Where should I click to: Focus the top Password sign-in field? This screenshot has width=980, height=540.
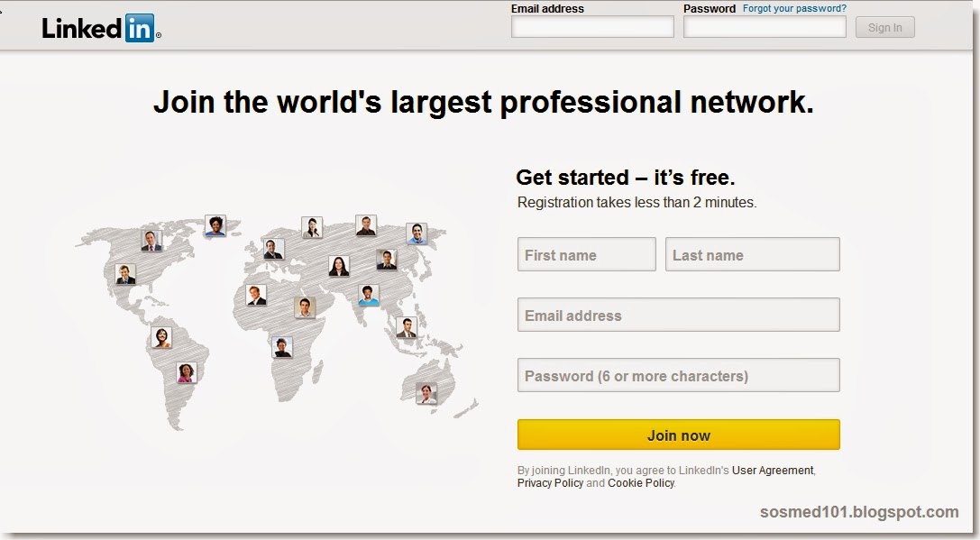point(765,27)
